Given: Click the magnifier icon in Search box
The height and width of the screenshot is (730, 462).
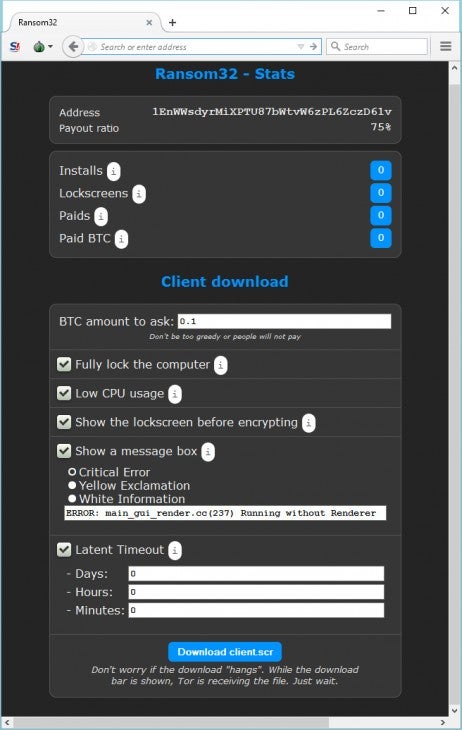Looking at the screenshot, I should click(x=335, y=46).
